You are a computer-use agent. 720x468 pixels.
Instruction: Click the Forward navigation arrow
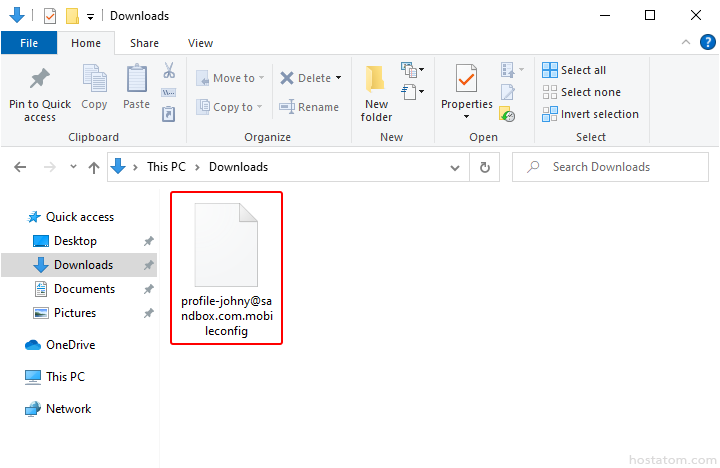[x=50, y=167]
